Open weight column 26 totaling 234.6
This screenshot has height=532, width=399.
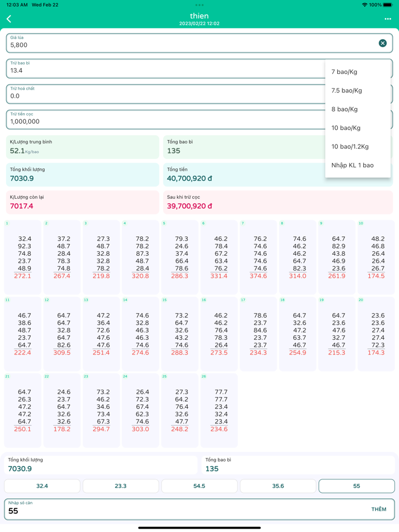(219, 410)
